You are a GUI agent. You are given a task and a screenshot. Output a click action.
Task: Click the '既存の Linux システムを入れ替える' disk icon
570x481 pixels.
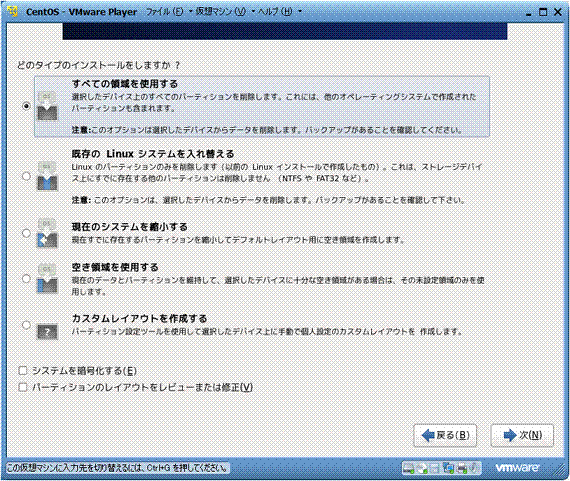point(47,177)
